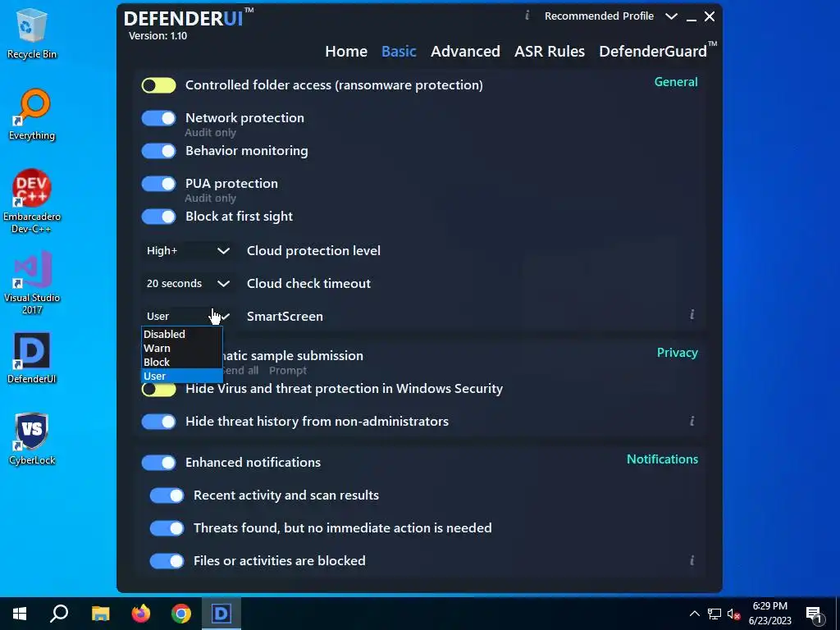Open the Visual Studio 2017 desktop icon
The height and width of the screenshot is (630, 840).
[x=32, y=282]
